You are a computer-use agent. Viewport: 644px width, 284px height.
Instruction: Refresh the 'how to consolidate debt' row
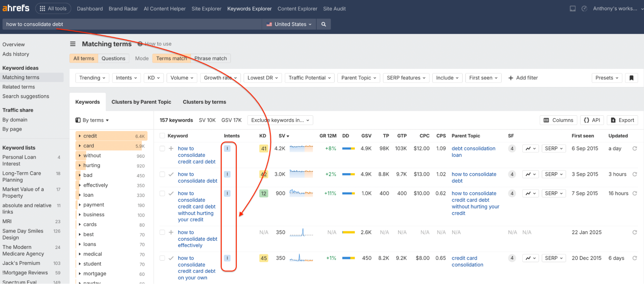635,174
